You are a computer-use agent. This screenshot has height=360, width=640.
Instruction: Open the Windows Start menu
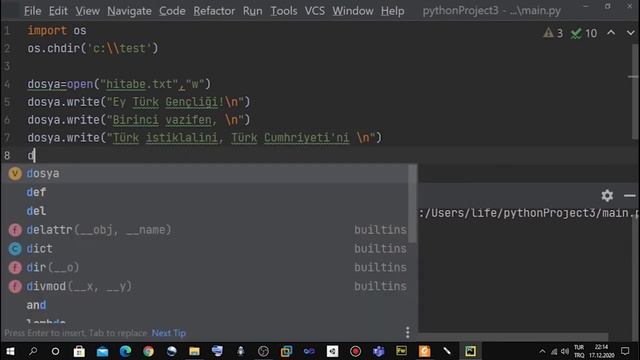[10, 351]
